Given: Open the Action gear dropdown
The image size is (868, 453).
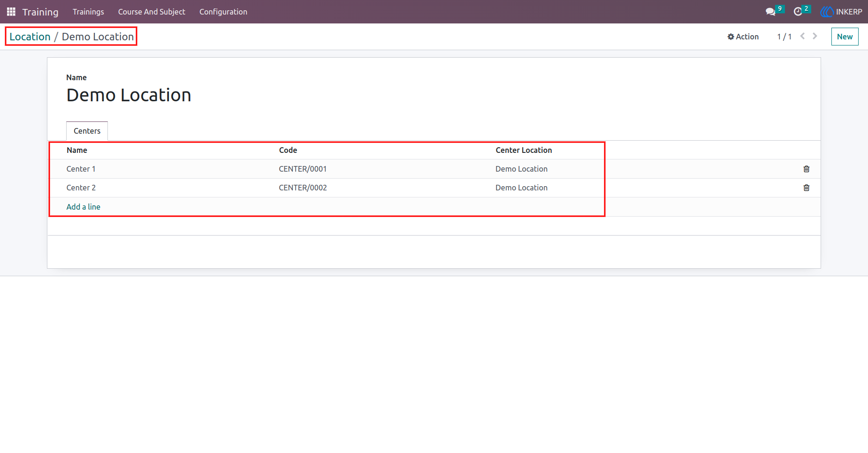Looking at the screenshot, I should pos(743,37).
